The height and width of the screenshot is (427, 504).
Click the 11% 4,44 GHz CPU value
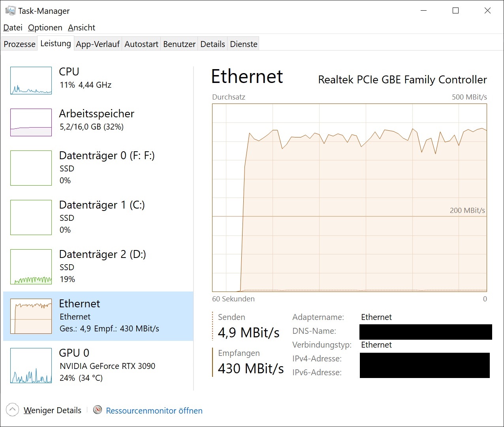point(85,85)
